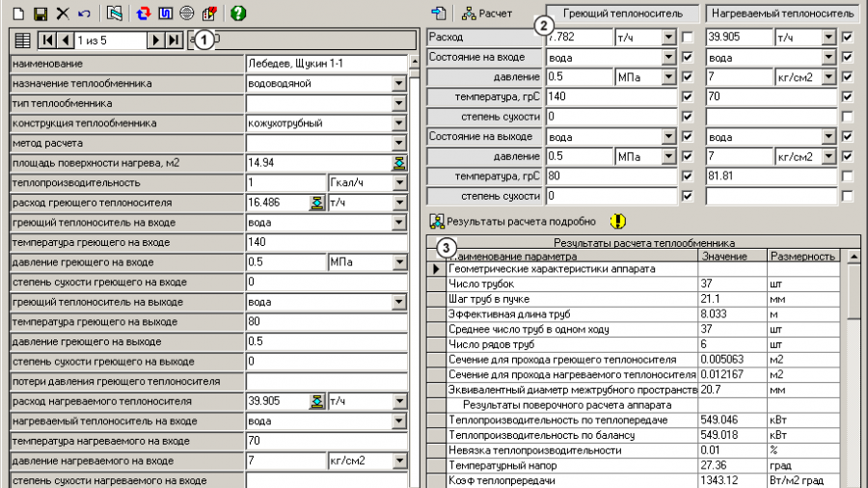868x488 pixels.
Task: Toggle heated inlet степень сухости checkbox
Action: pos(847,117)
